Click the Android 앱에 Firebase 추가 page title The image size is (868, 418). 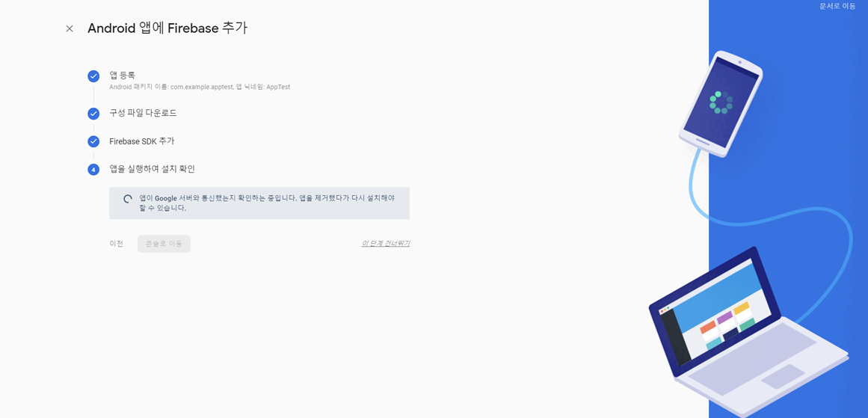pyautogui.click(x=167, y=28)
